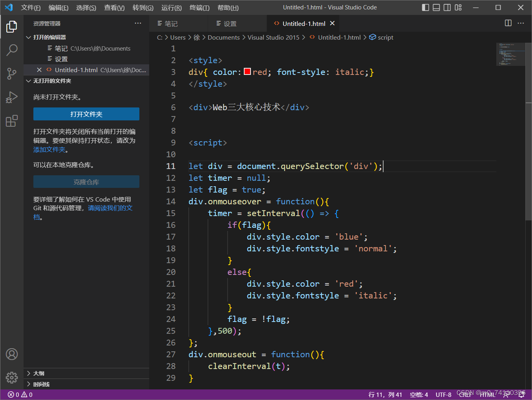Click the HTML file icon in breadcrumb
This screenshot has height=400, width=532.
pyautogui.click(x=312, y=37)
